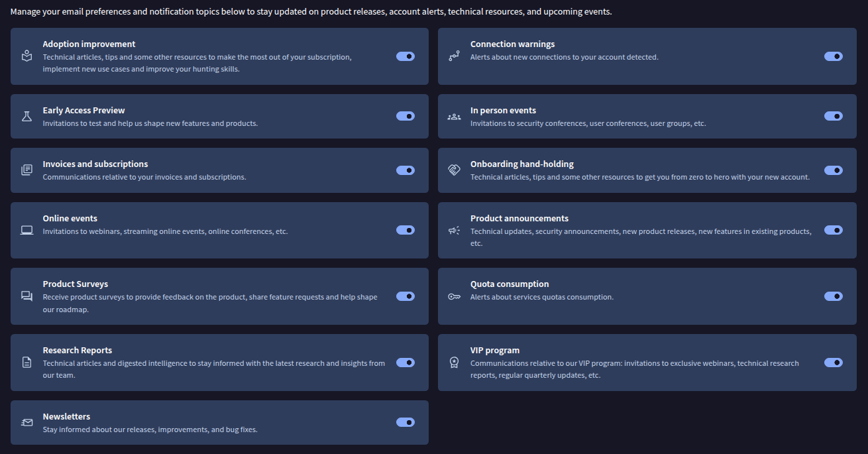
Task: Click the "Adoption improvement" title text
Action: pyautogui.click(x=89, y=44)
